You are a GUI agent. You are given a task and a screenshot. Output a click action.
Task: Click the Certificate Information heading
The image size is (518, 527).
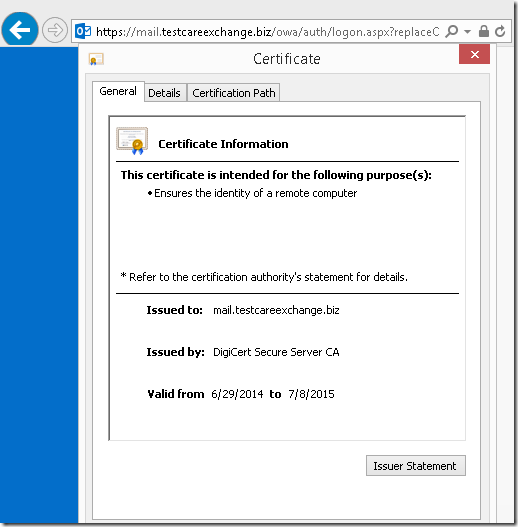point(223,144)
